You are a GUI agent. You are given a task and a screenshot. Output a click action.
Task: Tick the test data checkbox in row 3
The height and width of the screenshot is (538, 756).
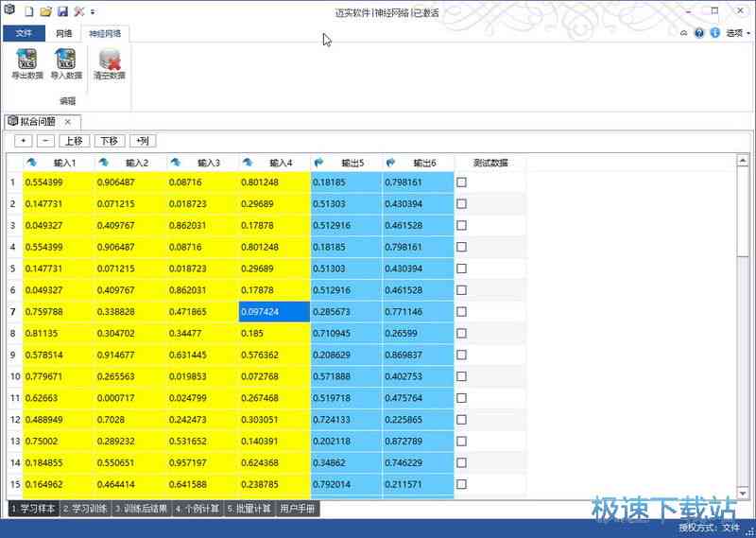click(461, 225)
